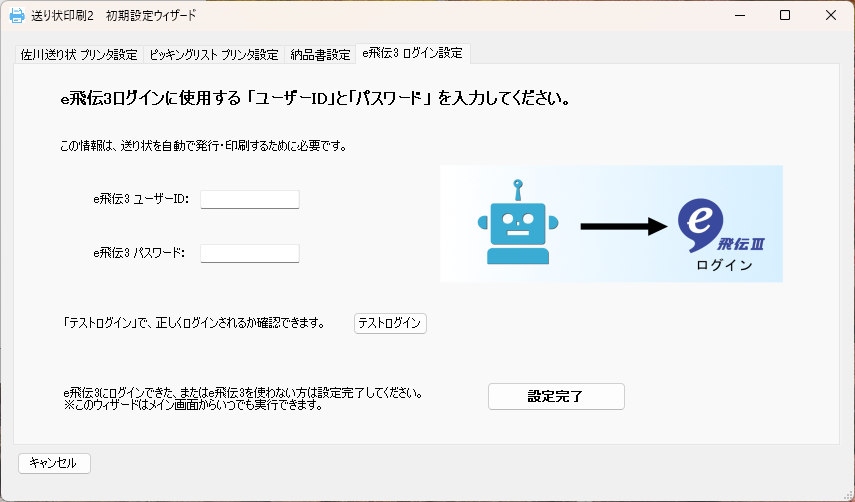Click the 設定完了 button
855x502 pixels.
556,396
